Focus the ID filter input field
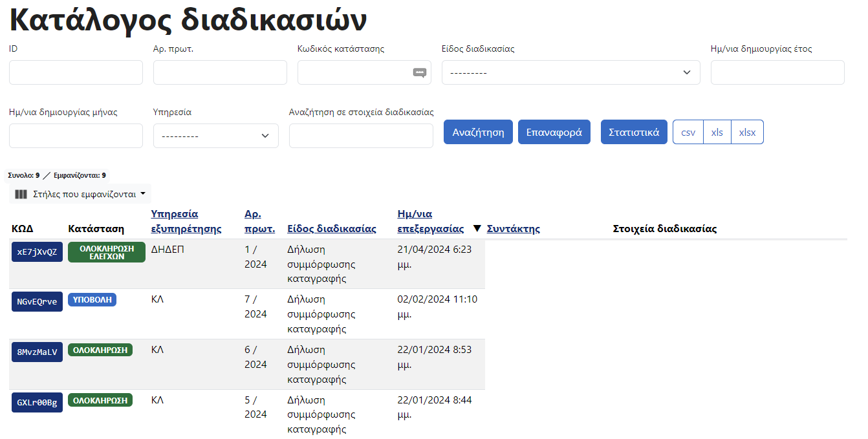This screenshot has height=439, width=868. pos(76,72)
